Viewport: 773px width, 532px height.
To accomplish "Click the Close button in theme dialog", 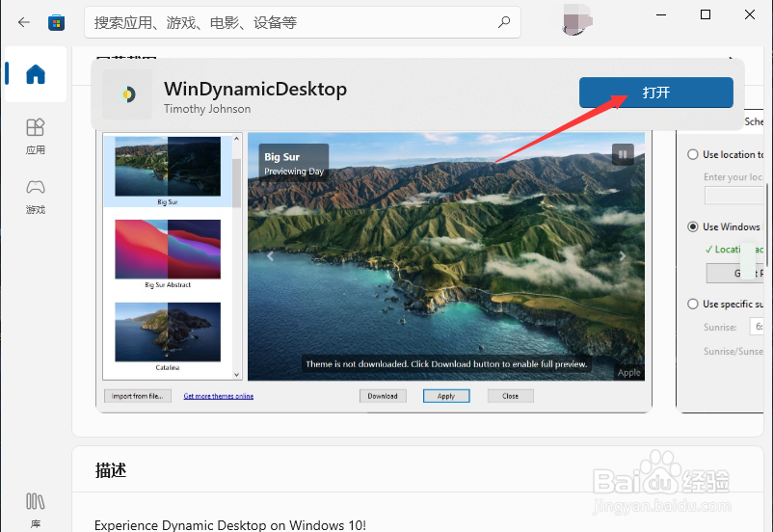I will (x=510, y=396).
